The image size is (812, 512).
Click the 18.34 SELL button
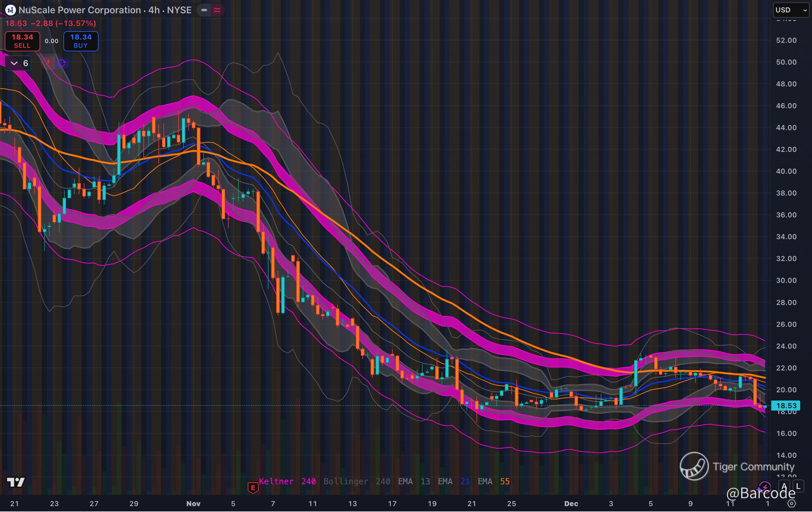22,41
